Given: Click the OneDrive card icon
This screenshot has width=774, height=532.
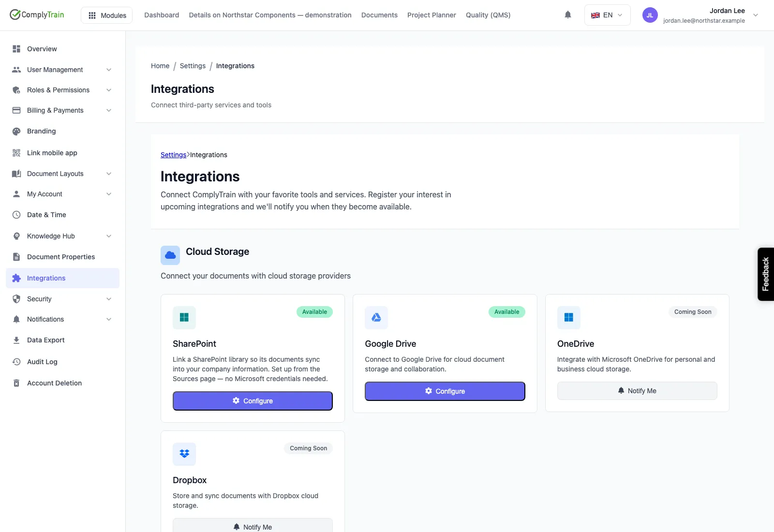Looking at the screenshot, I should pyautogui.click(x=569, y=318).
